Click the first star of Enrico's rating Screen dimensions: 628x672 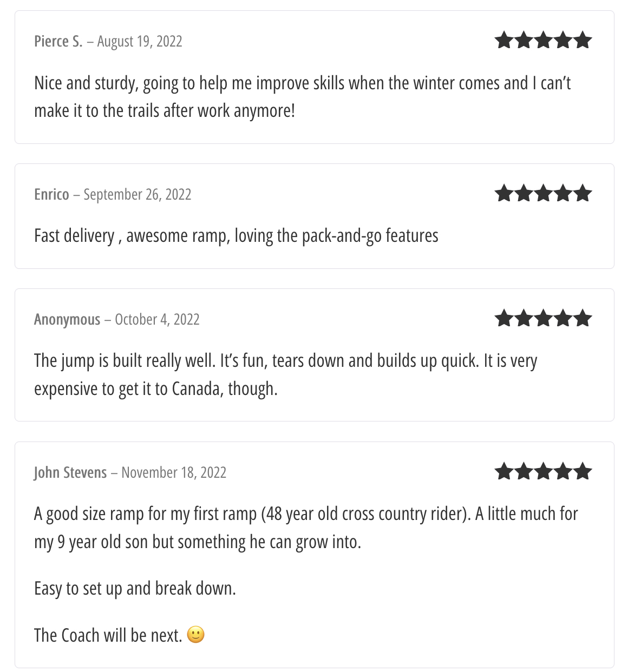coord(504,194)
